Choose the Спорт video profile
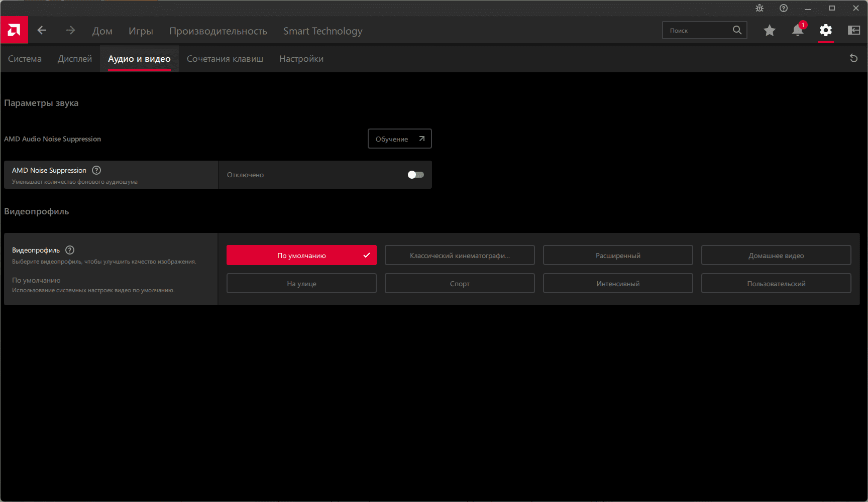Viewport: 868px width, 502px height. pyautogui.click(x=460, y=283)
